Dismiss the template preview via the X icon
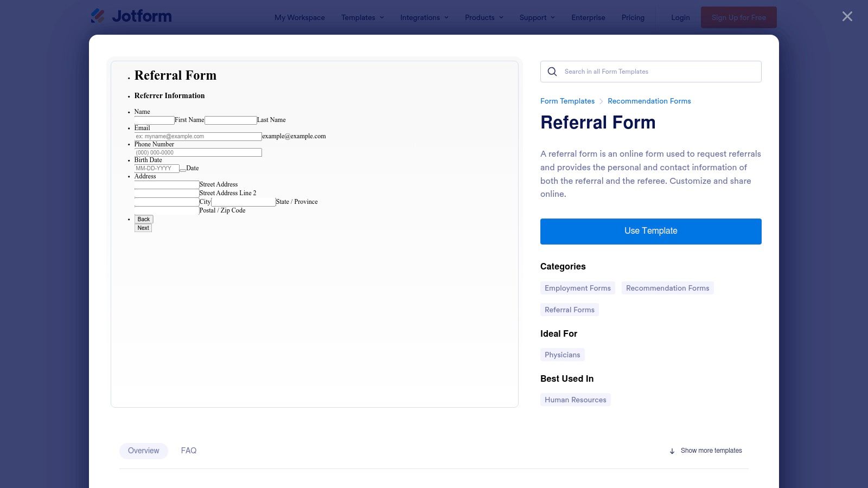This screenshot has width=868, height=488. 847,16
